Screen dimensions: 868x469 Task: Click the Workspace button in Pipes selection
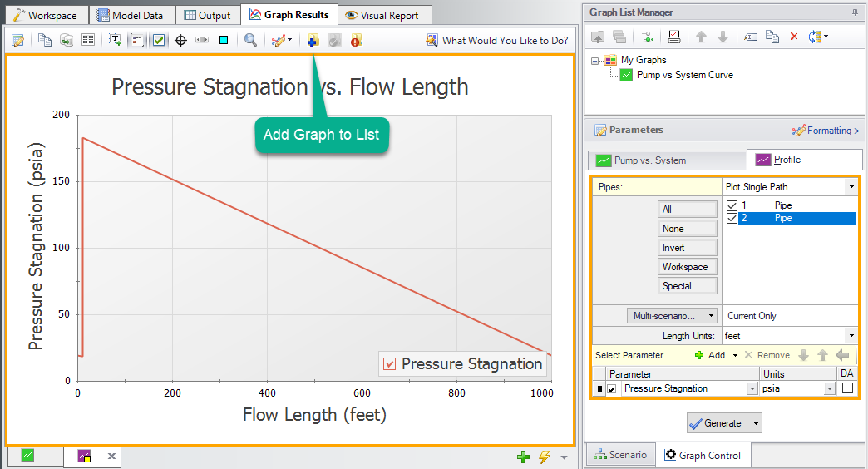(x=685, y=267)
